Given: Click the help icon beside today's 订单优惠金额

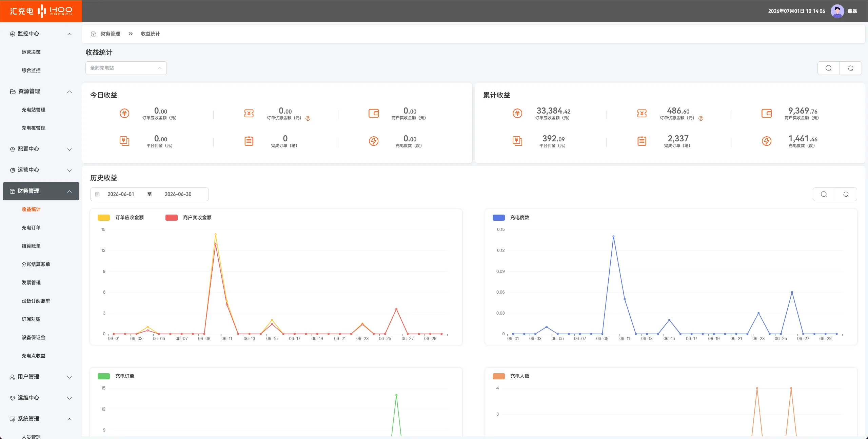Looking at the screenshot, I should [308, 118].
